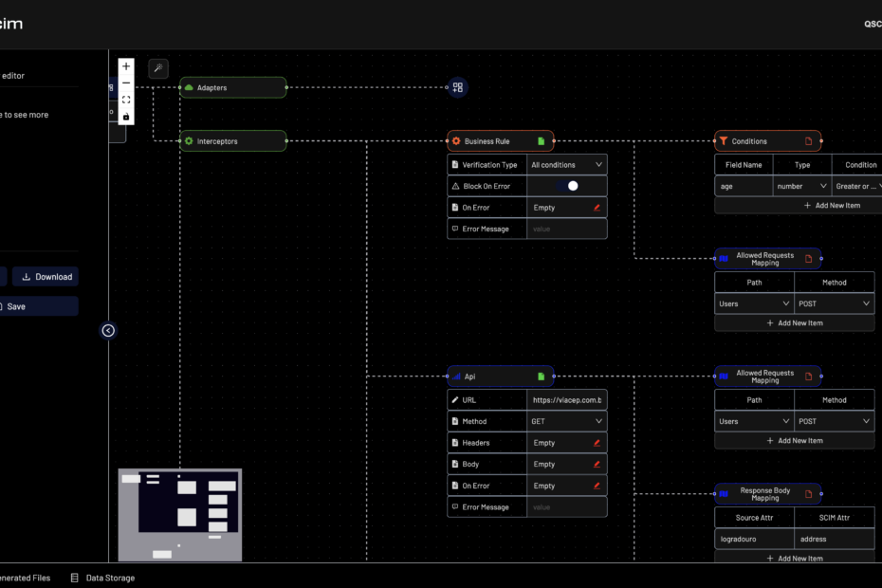Collapse the left sidebar with chevron button
This screenshot has height=588, width=882.
click(x=108, y=330)
